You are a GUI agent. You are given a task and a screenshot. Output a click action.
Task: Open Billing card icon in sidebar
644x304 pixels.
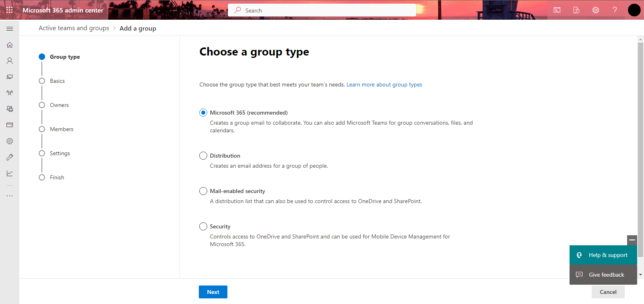[x=10, y=125]
